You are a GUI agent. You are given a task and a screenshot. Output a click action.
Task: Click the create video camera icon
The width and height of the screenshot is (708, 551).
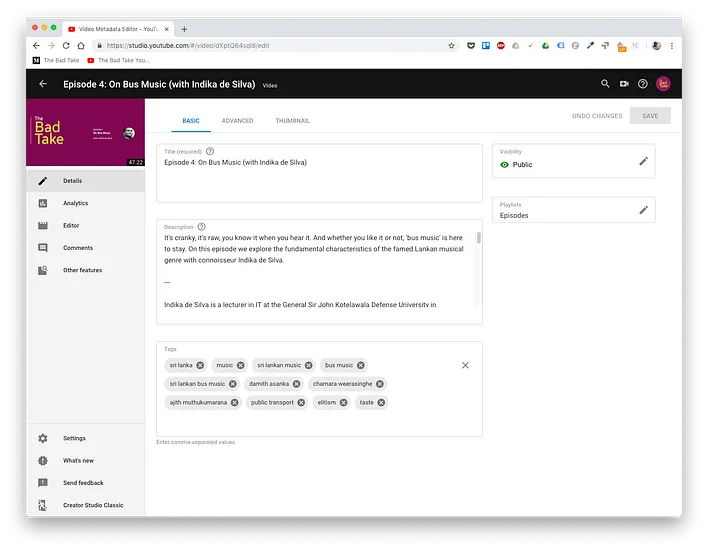(x=624, y=85)
